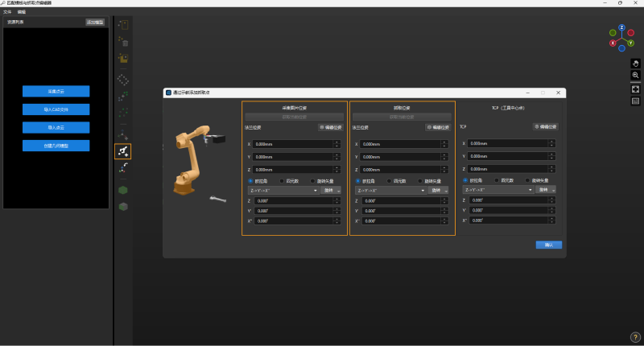This screenshot has width=644, height=346.
Task: Open the 文件 menu
Action: pyautogui.click(x=7, y=12)
